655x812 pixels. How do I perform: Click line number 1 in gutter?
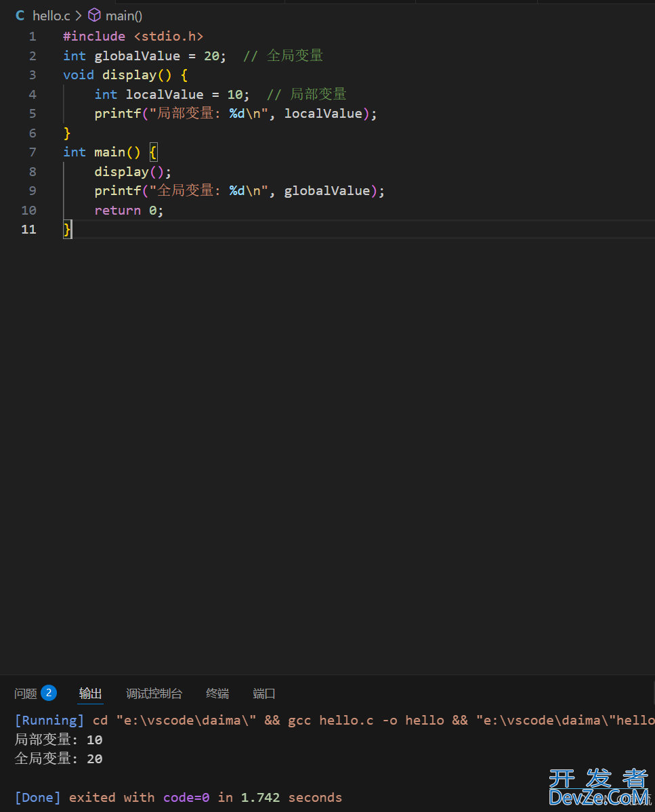pos(33,37)
